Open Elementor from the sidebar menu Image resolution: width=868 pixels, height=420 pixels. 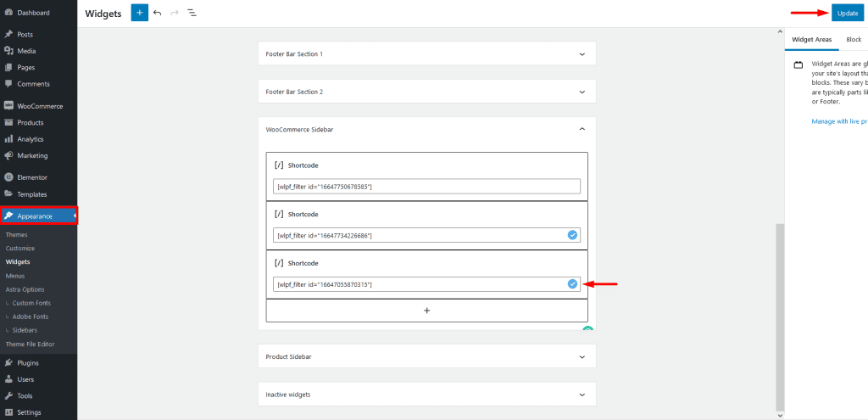(x=32, y=177)
